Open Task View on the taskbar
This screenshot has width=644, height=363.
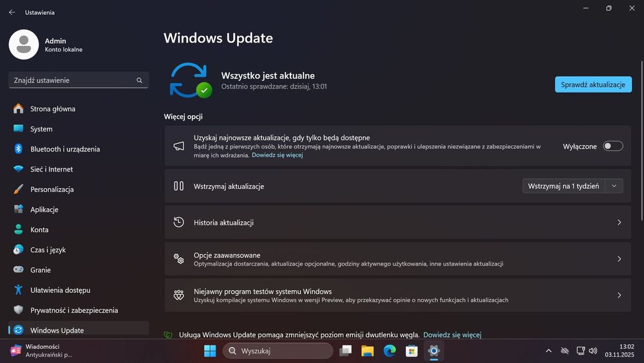pos(345,351)
